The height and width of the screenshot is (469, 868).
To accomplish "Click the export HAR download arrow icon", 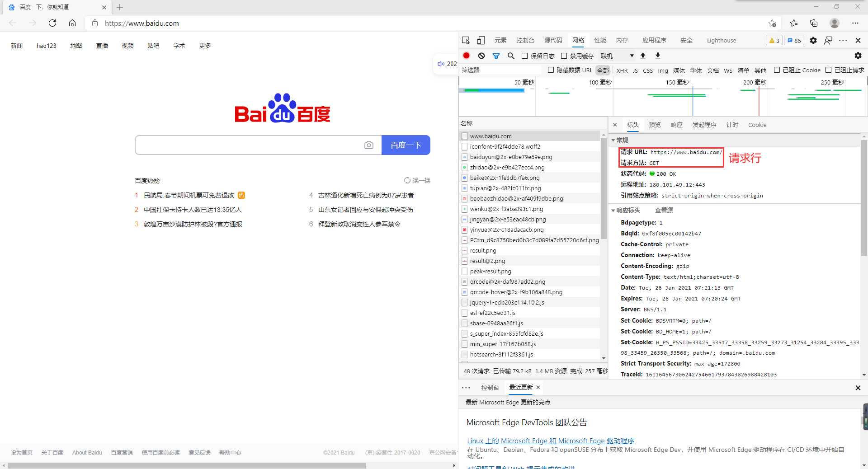I will 658,56.
